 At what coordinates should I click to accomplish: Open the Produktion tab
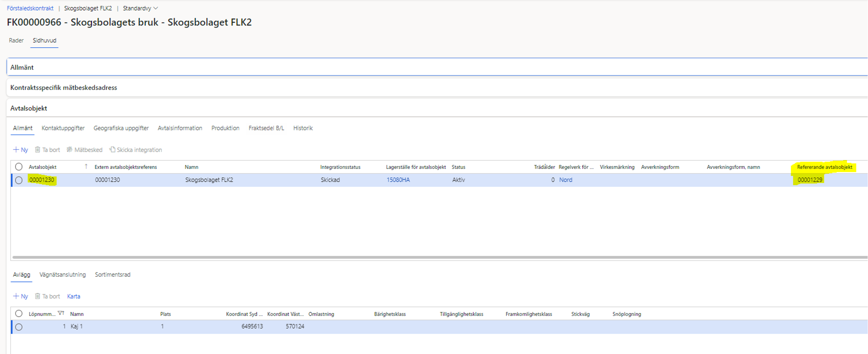click(x=225, y=128)
